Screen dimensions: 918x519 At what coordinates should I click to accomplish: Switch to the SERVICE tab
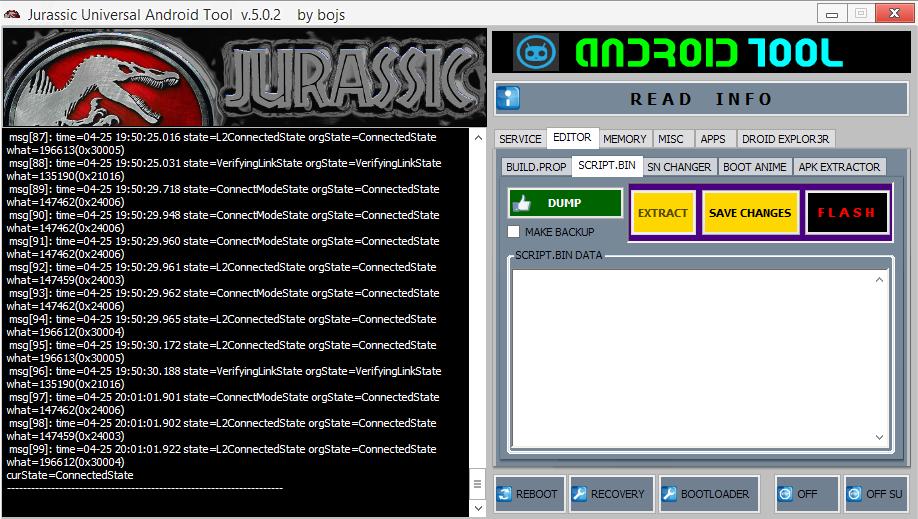(520, 139)
